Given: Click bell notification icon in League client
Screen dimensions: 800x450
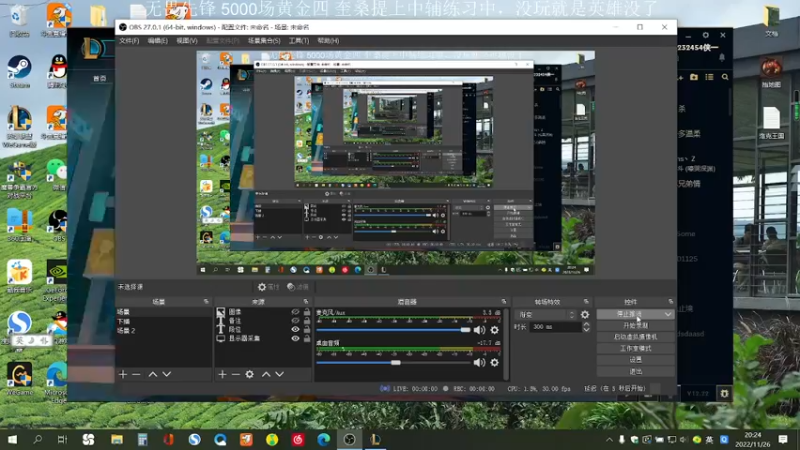Looking at the screenshot, I should (x=722, y=58).
